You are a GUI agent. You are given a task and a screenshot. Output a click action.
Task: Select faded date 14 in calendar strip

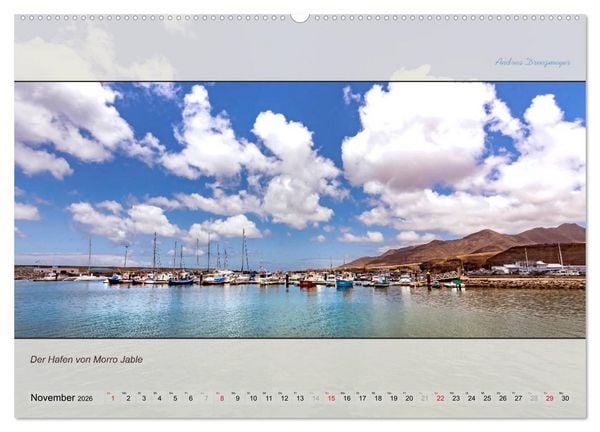tap(316, 398)
